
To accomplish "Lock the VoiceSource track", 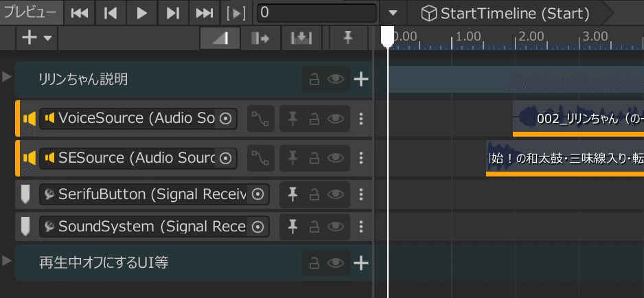I will (x=314, y=119).
